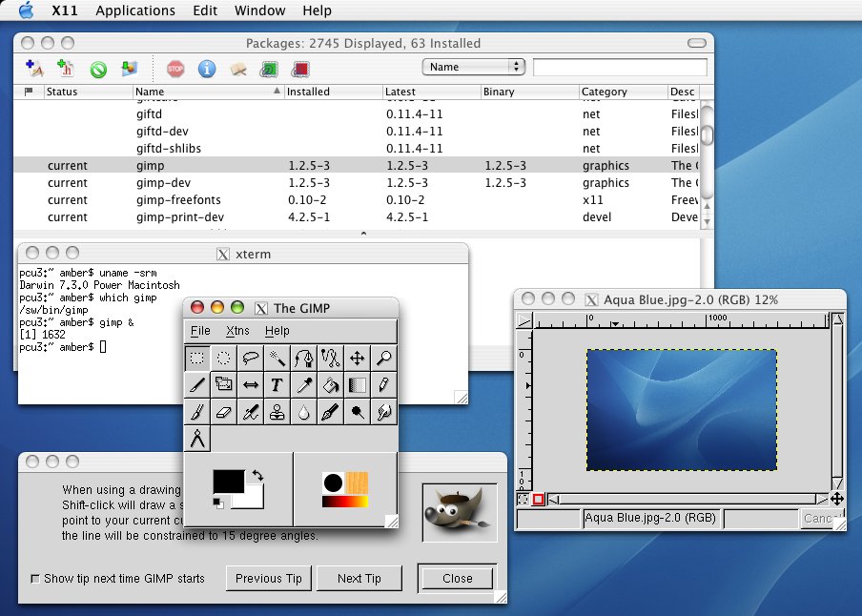Pick the Blend gradient tool
Image resolution: width=862 pixels, height=616 pixels.
(357, 385)
